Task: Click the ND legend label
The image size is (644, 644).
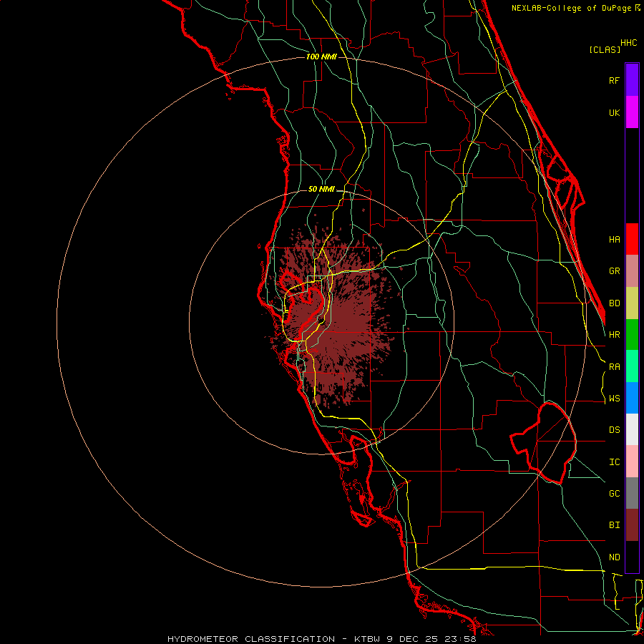Action: pyautogui.click(x=615, y=557)
